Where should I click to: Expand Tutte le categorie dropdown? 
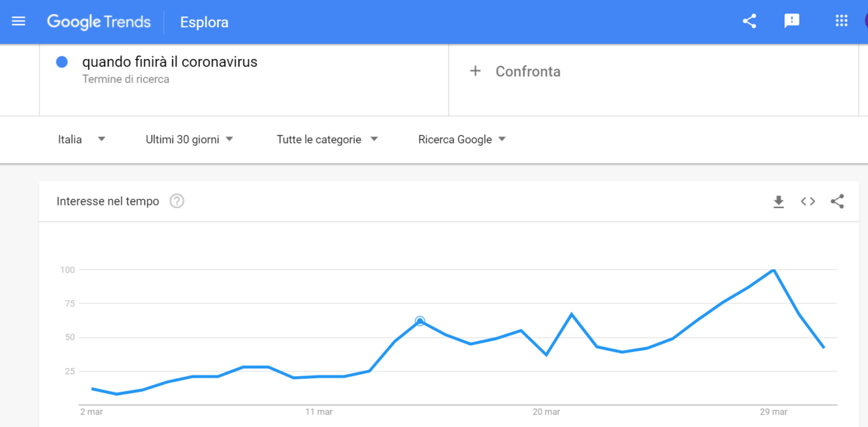328,140
